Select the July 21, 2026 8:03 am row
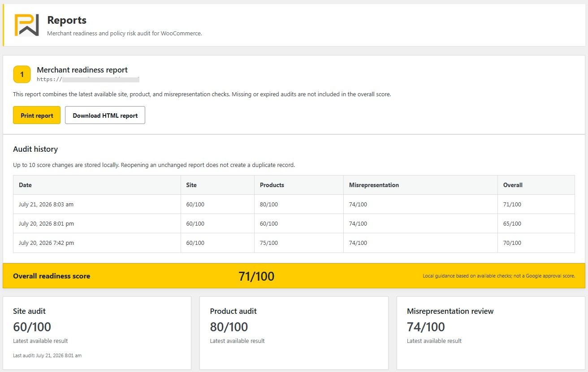 click(294, 204)
